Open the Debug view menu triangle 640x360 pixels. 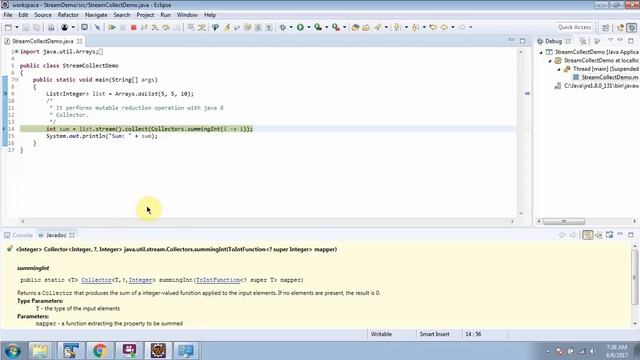tap(611, 40)
